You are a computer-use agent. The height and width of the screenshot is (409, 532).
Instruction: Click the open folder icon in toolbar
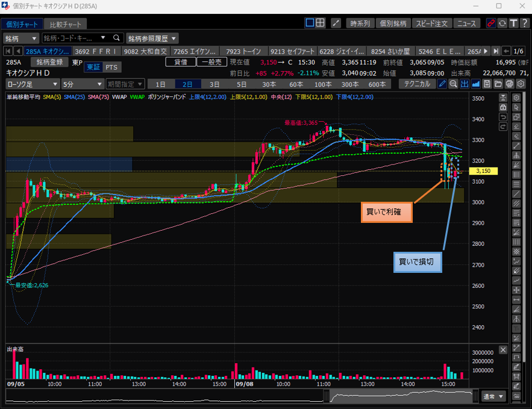pos(498,84)
